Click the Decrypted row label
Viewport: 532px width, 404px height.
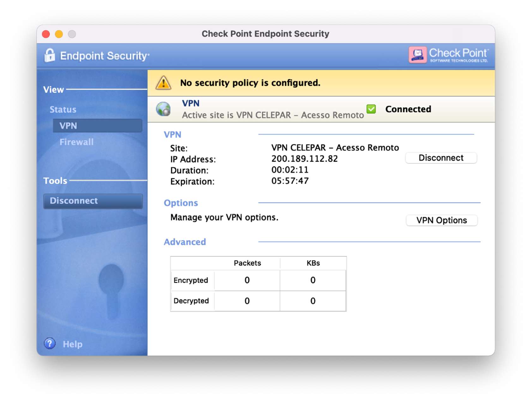[191, 301]
